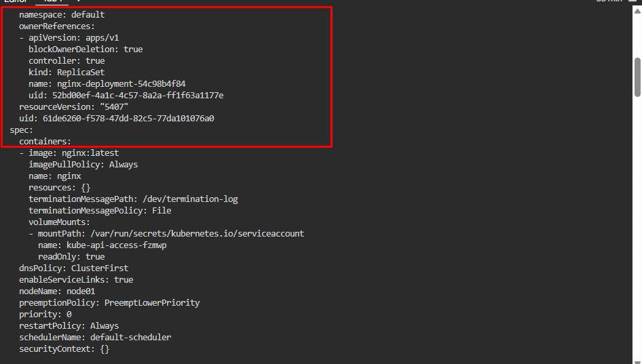Image resolution: width=642 pixels, height=364 pixels.
Task: Click the 'ownerReferences:' key
Action: click(57, 26)
